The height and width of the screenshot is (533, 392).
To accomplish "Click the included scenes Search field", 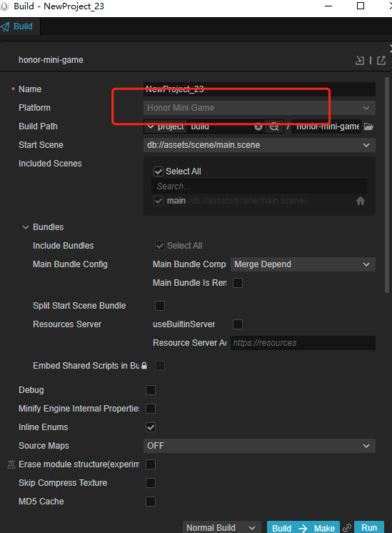I will pos(259,186).
